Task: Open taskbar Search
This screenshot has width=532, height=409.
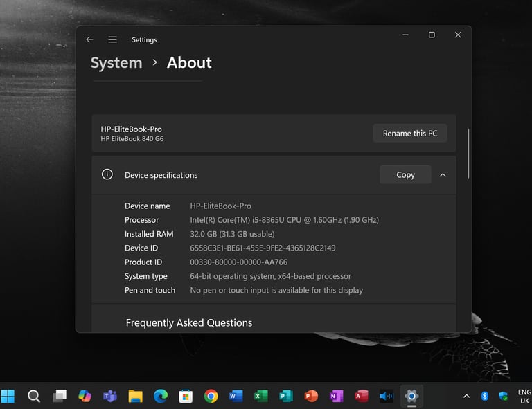Action: coord(34,396)
